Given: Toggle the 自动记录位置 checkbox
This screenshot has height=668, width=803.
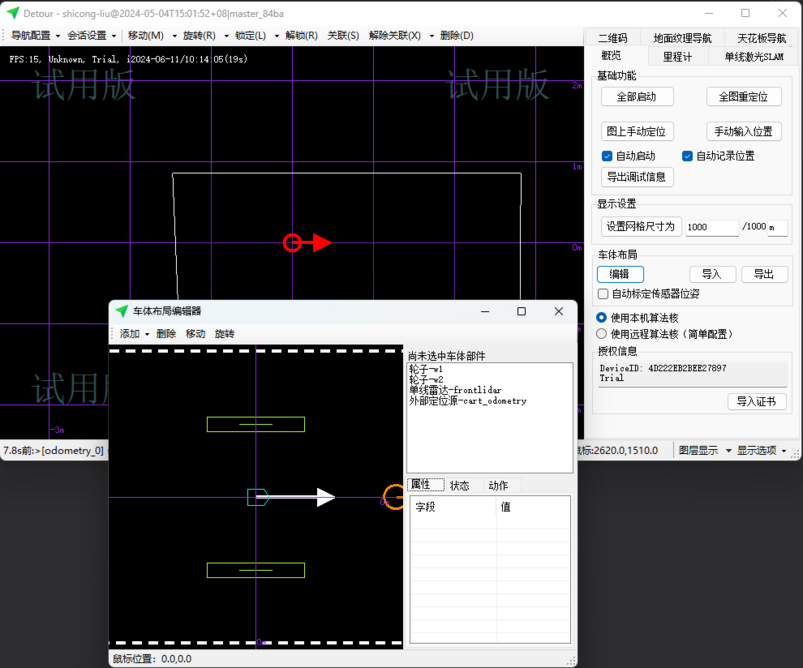Looking at the screenshot, I should (x=687, y=156).
